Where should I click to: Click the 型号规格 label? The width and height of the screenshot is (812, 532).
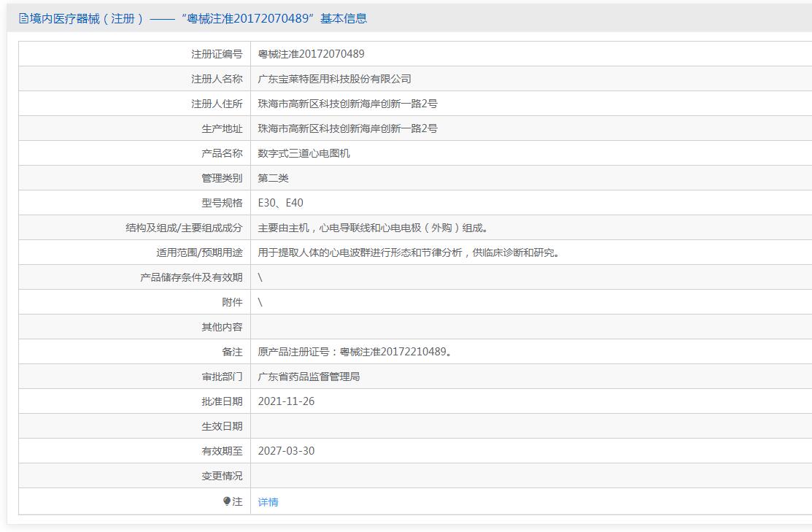[x=222, y=203]
